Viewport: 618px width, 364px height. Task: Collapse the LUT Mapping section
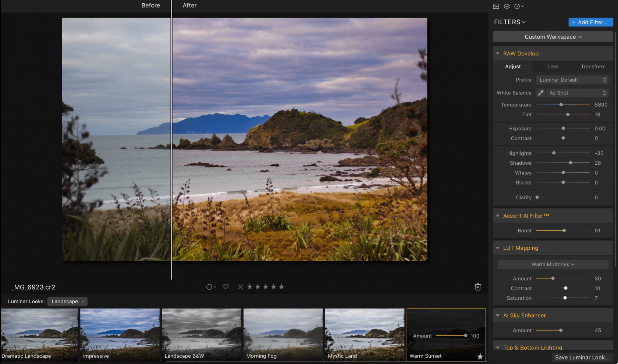pos(498,248)
